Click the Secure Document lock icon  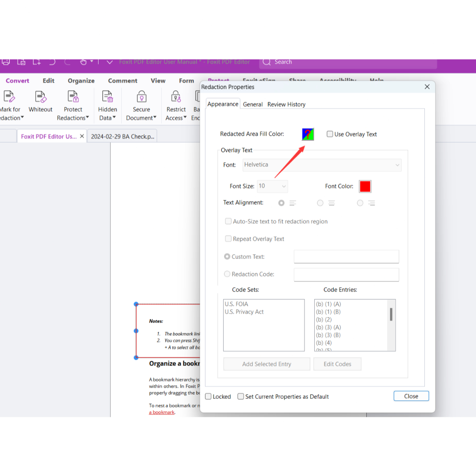pos(141,97)
